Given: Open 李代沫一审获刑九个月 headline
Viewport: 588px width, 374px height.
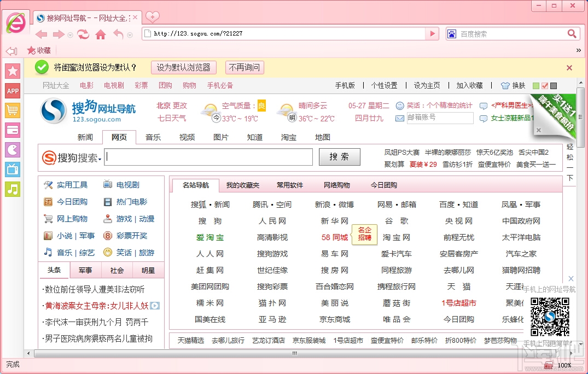Looking at the screenshot, I should pos(96,322).
